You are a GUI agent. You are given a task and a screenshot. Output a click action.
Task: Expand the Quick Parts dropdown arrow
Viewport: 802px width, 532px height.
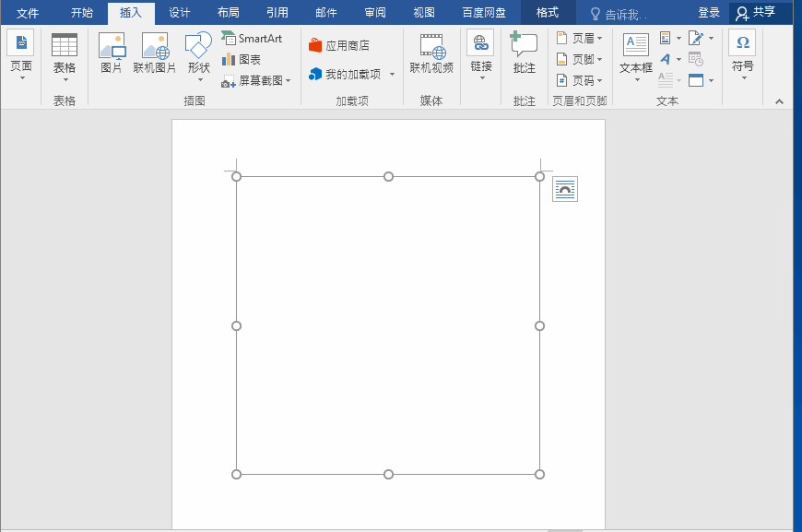[678, 38]
